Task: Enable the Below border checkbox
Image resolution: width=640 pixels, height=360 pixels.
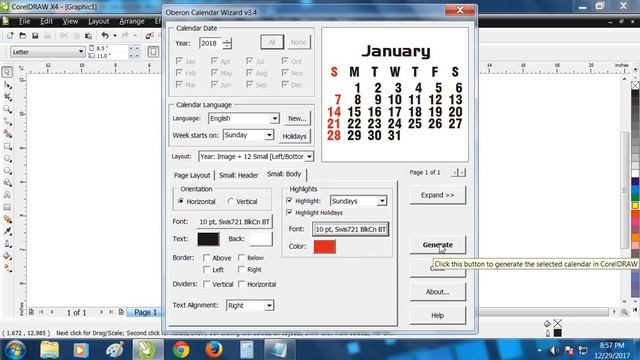Action: pyautogui.click(x=241, y=258)
